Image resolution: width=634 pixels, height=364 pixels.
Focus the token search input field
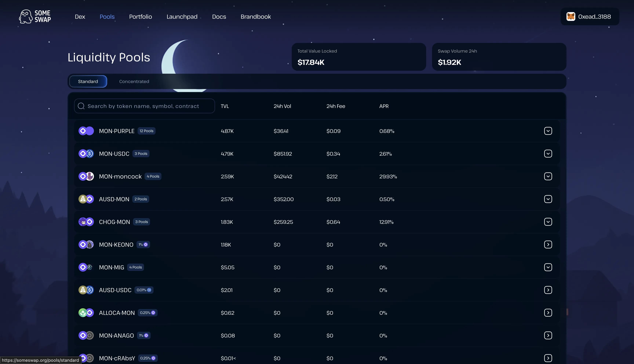click(148, 106)
